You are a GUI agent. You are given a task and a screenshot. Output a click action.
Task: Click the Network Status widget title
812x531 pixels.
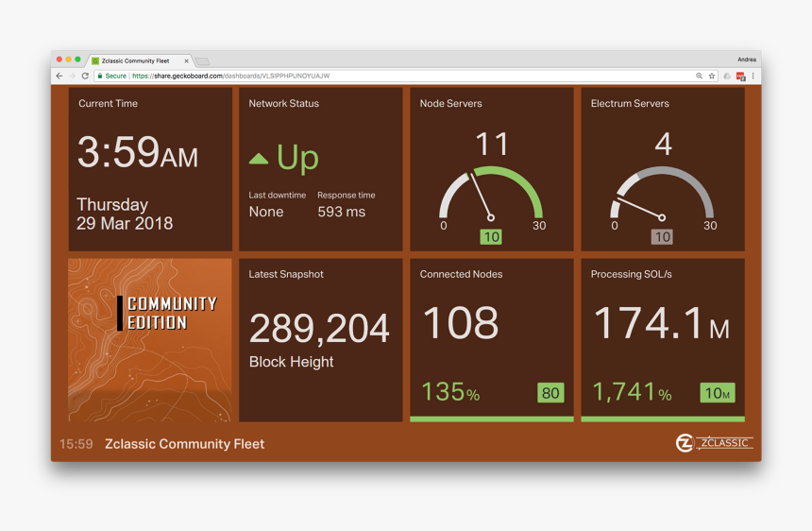(x=284, y=103)
